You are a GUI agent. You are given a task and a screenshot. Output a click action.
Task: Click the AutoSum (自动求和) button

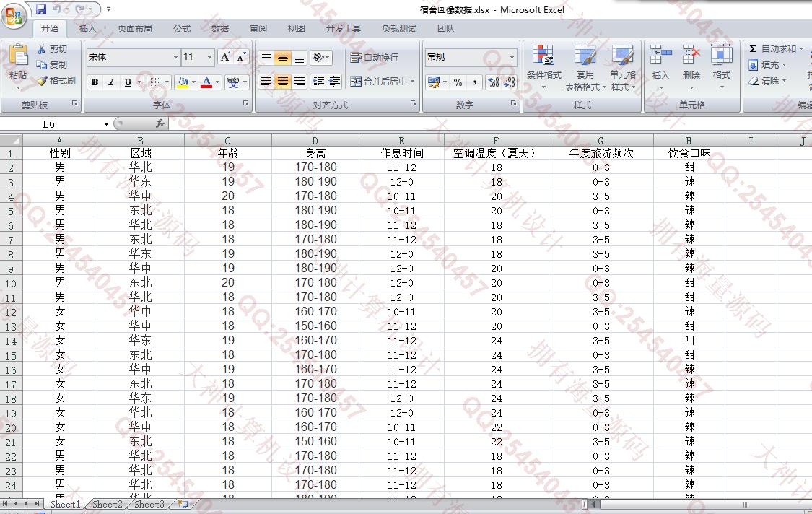(776, 48)
